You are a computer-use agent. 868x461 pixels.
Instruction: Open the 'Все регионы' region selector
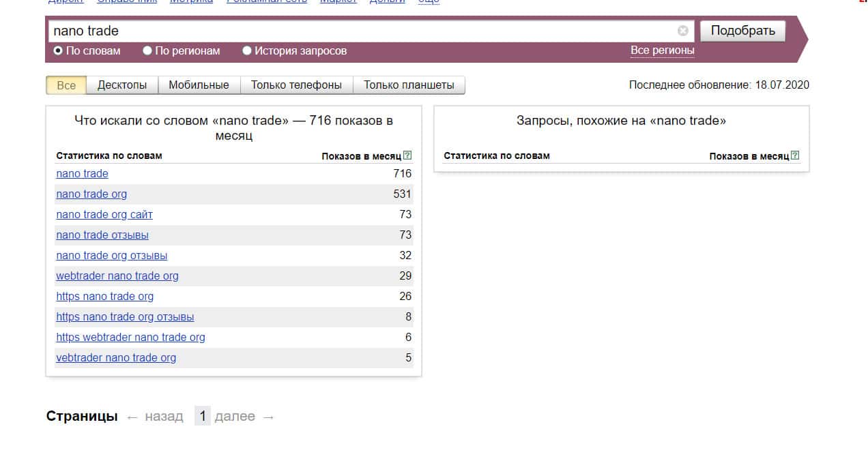tap(663, 50)
